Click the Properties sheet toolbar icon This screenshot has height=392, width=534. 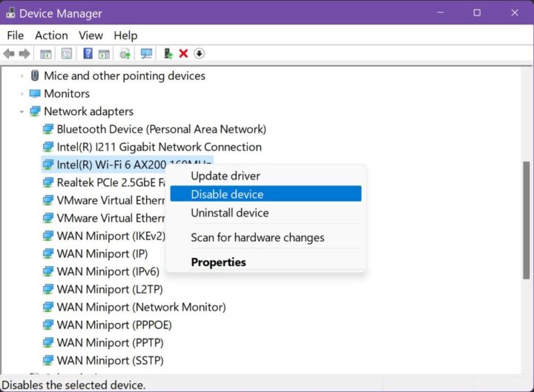click(67, 53)
